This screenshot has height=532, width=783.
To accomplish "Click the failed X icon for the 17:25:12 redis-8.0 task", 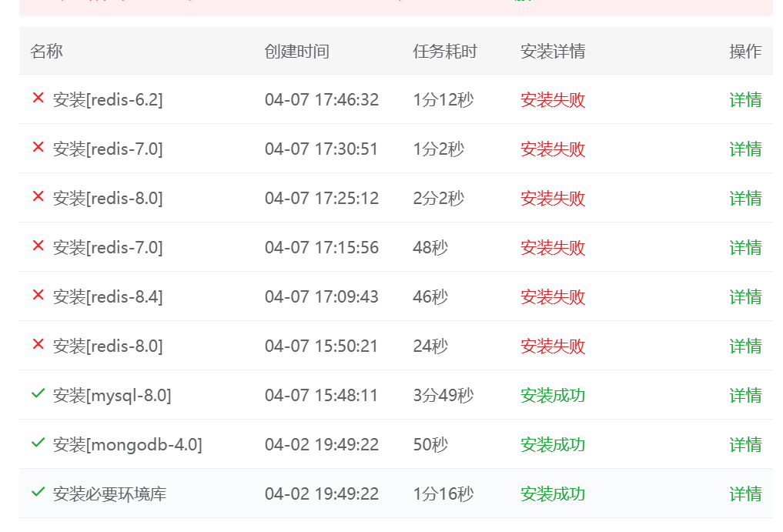I will click(x=38, y=196).
